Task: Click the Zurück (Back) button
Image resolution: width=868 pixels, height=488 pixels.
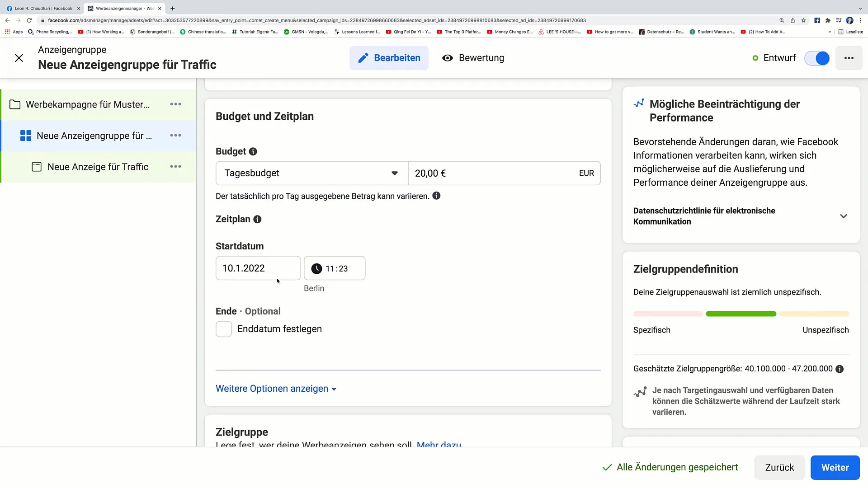Action: point(780,467)
